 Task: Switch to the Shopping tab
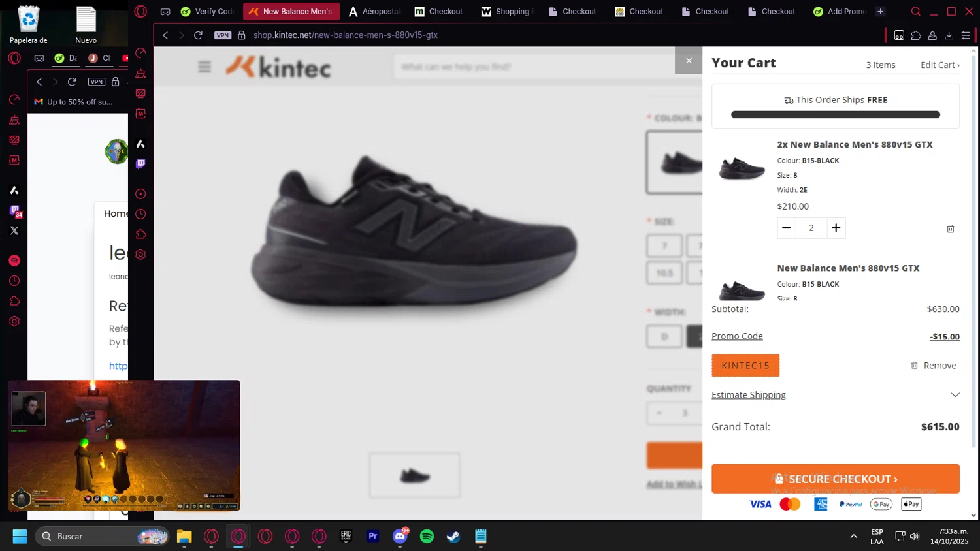508,12
